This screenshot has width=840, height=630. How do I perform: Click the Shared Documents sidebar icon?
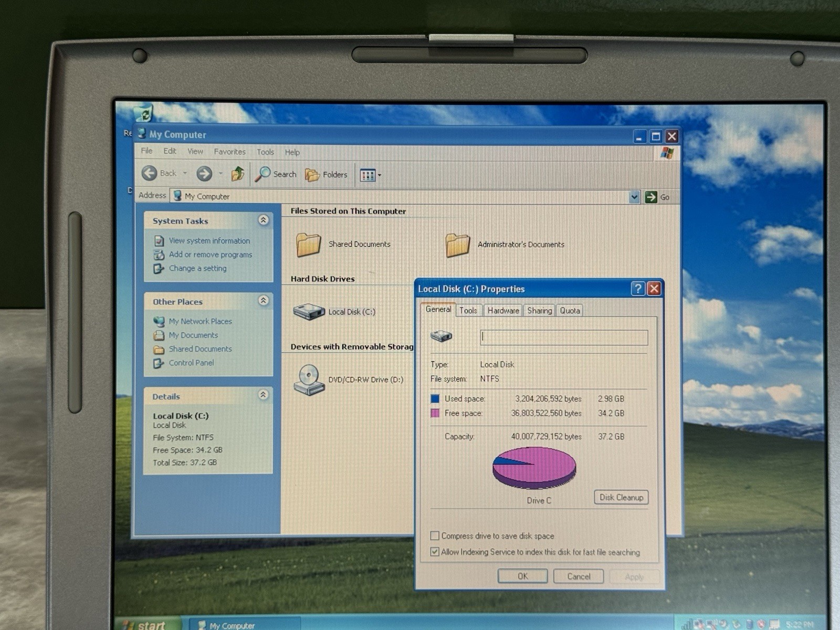point(159,349)
